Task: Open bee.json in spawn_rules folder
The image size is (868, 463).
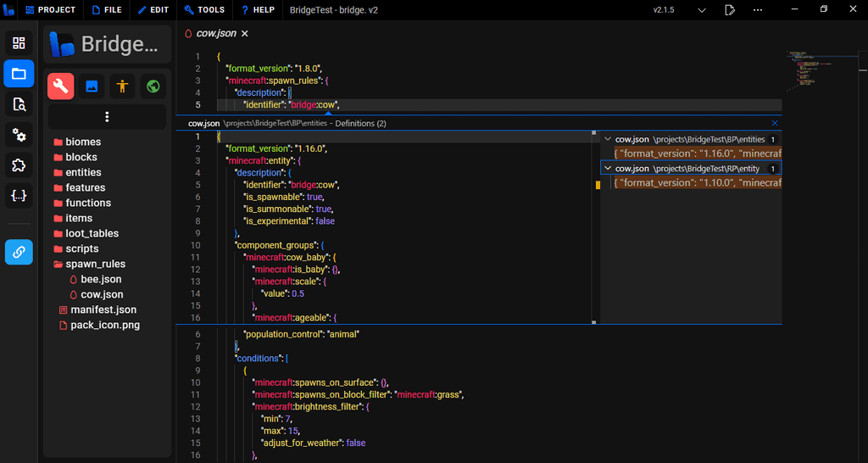Action: [x=101, y=279]
